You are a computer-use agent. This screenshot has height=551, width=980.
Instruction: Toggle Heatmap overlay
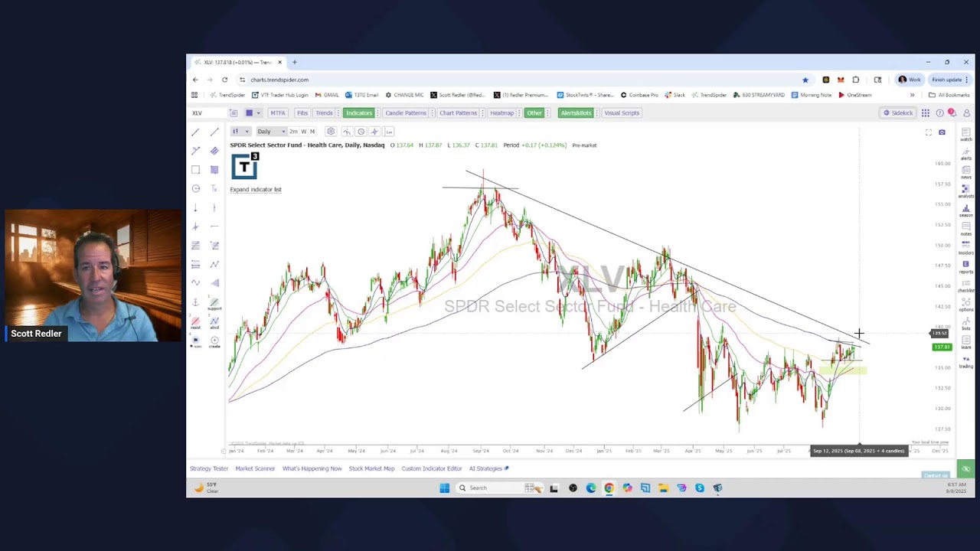(x=502, y=113)
